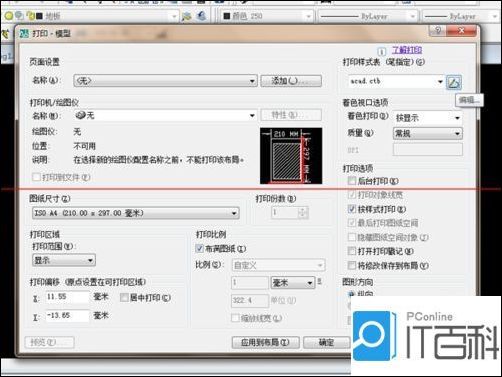The image size is (502, 377).
Task: Open the ISO A4 paper size dropdown
Action: pos(136,213)
